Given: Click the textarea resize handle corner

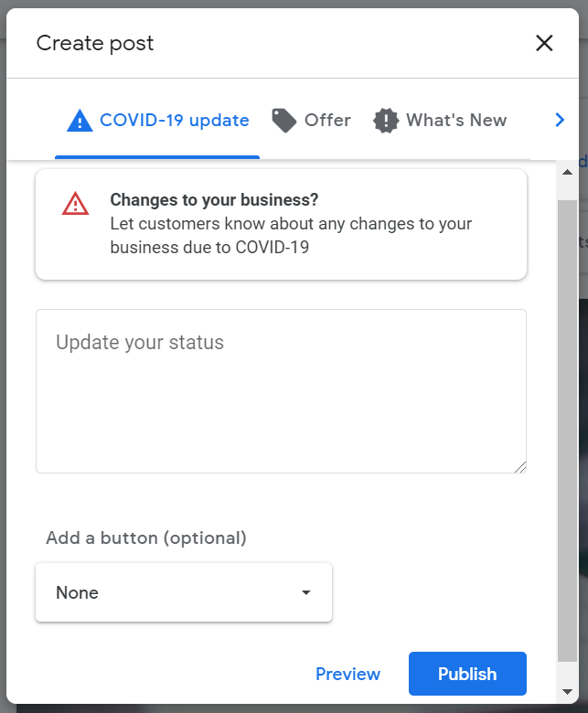Looking at the screenshot, I should click(x=520, y=467).
